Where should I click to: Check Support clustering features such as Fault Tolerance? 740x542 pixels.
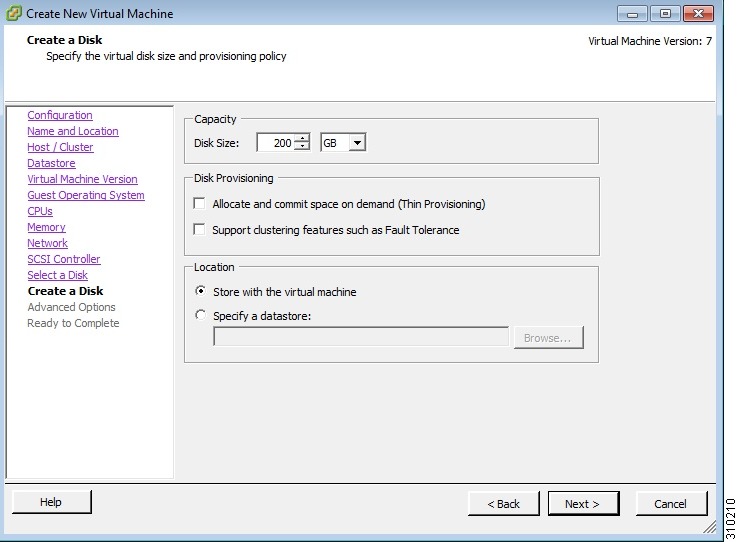pyautogui.click(x=200, y=229)
